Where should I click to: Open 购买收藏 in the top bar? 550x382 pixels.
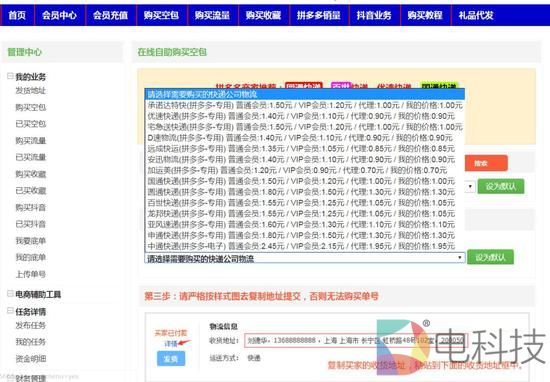(263, 15)
